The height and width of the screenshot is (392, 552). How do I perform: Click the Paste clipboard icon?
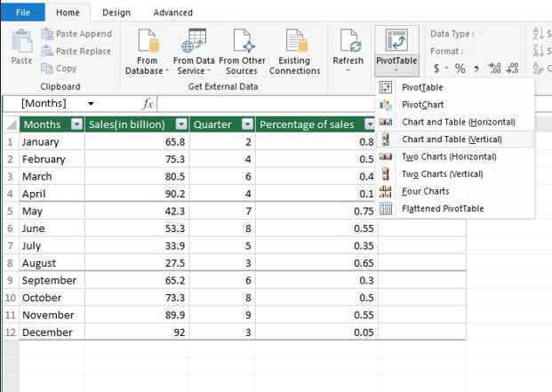coord(21,41)
